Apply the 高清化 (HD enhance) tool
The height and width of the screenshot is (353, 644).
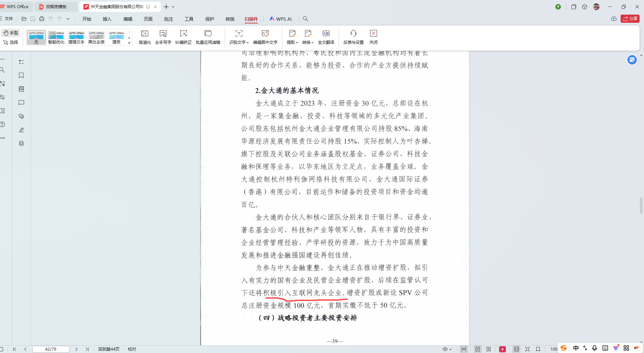[145, 37]
